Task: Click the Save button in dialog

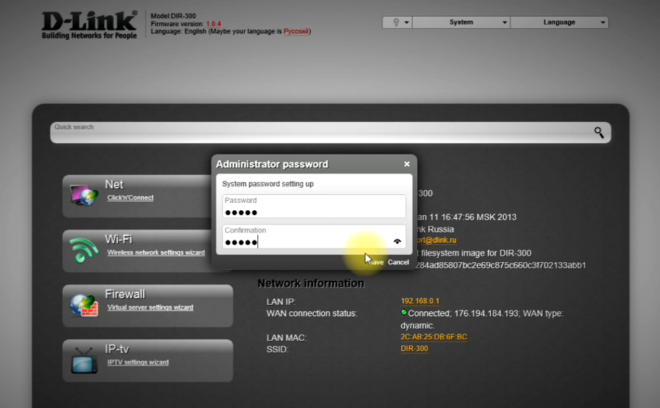Action: 375,262
